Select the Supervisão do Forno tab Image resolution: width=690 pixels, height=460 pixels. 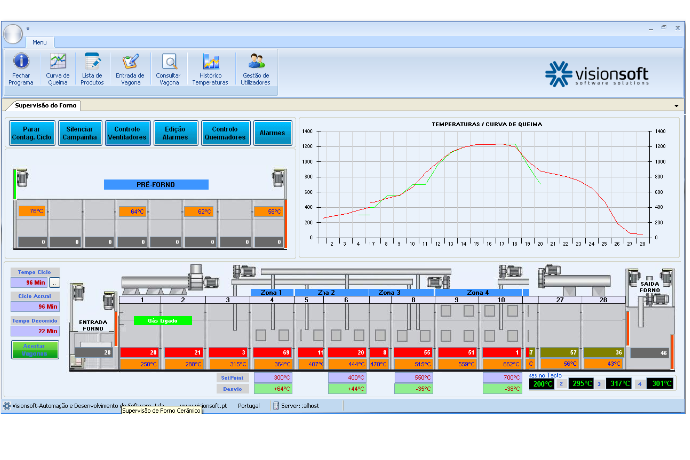point(45,105)
